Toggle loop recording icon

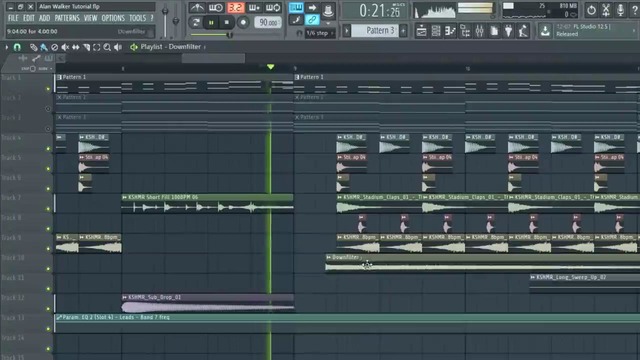(272, 8)
